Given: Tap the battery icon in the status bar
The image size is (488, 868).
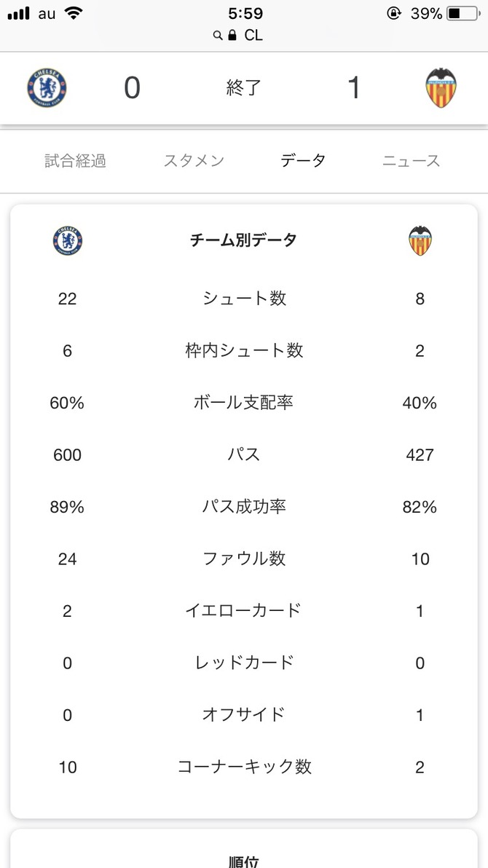Looking at the screenshot, I should (x=463, y=13).
